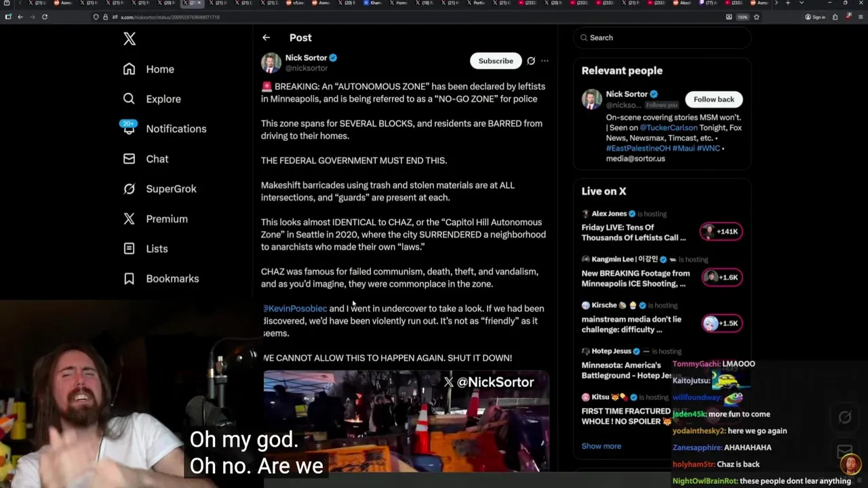This screenshot has width=868, height=488.
Task: Click Show more under Live on X
Action: (x=601, y=446)
